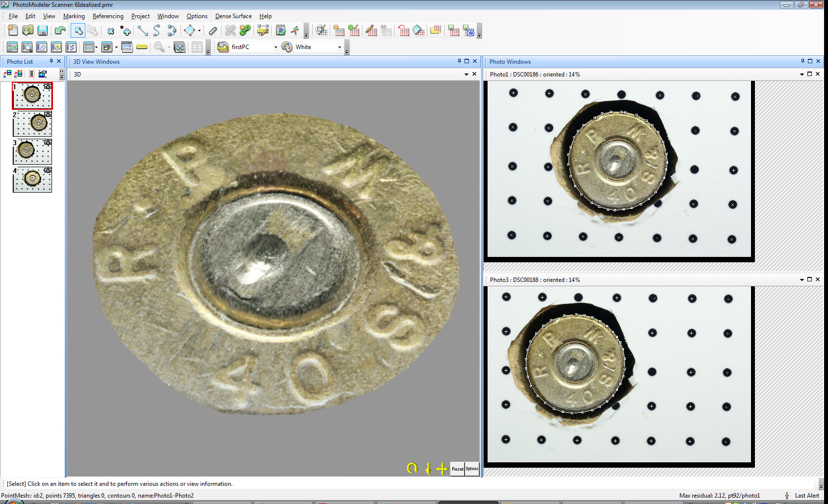The image size is (828, 504).
Task: Open the photo magnifier window icon
Action: (x=27, y=47)
